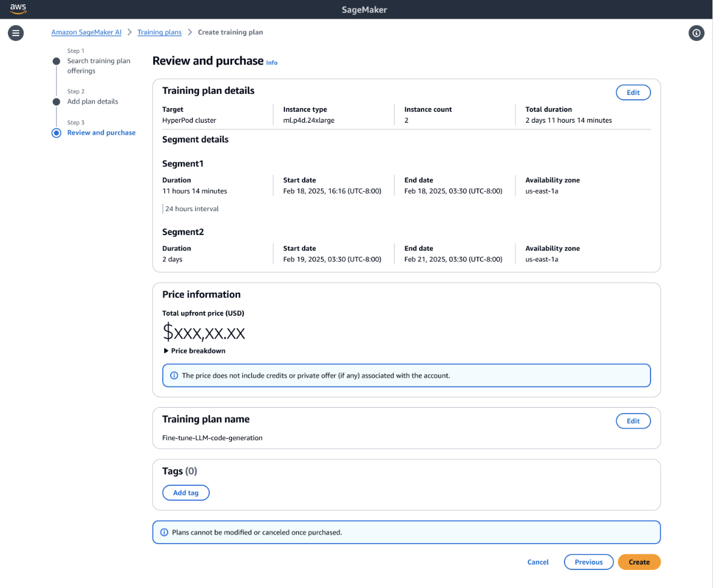Click instance type value ml.p4d.24xlarge
This screenshot has height=588, width=713.
309,120
